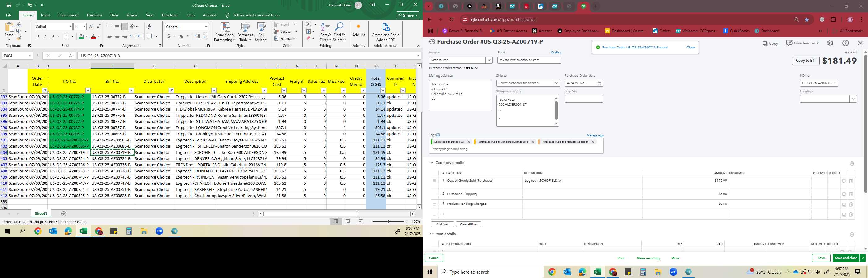Toggle Wrap Text in Alignment group
Screen dimensions: 868x278
149,27
